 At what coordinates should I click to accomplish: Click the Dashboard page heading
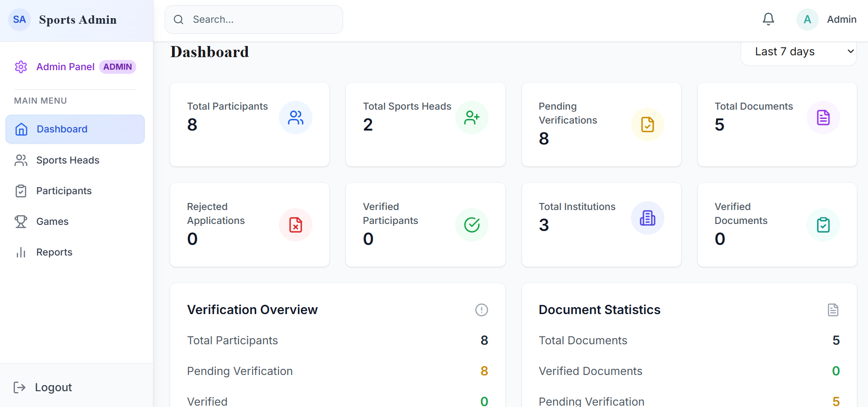pyautogui.click(x=210, y=52)
